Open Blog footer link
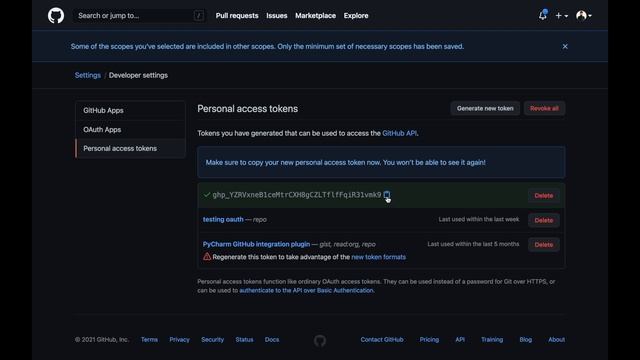 click(x=525, y=340)
